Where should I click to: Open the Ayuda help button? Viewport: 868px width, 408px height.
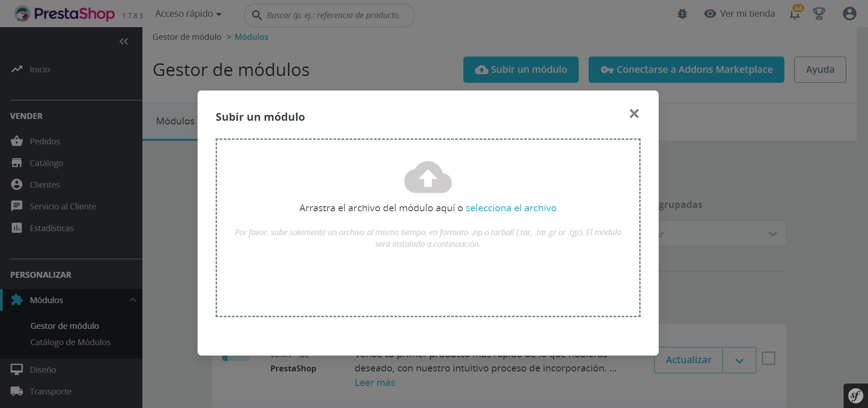pyautogui.click(x=820, y=70)
